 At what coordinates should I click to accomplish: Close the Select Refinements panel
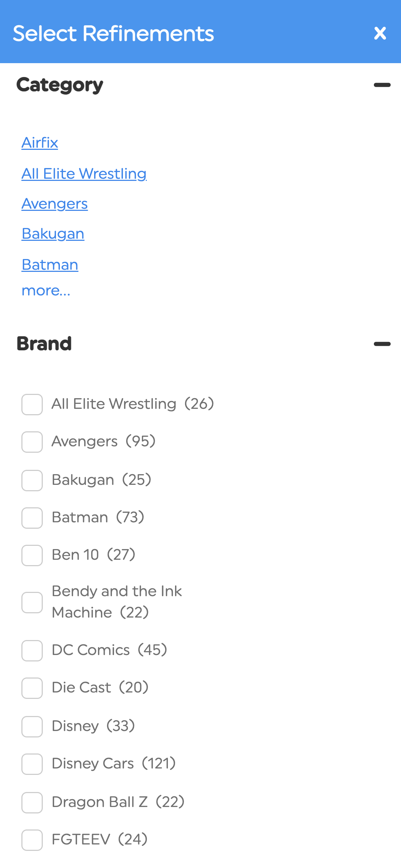coord(380,34)
